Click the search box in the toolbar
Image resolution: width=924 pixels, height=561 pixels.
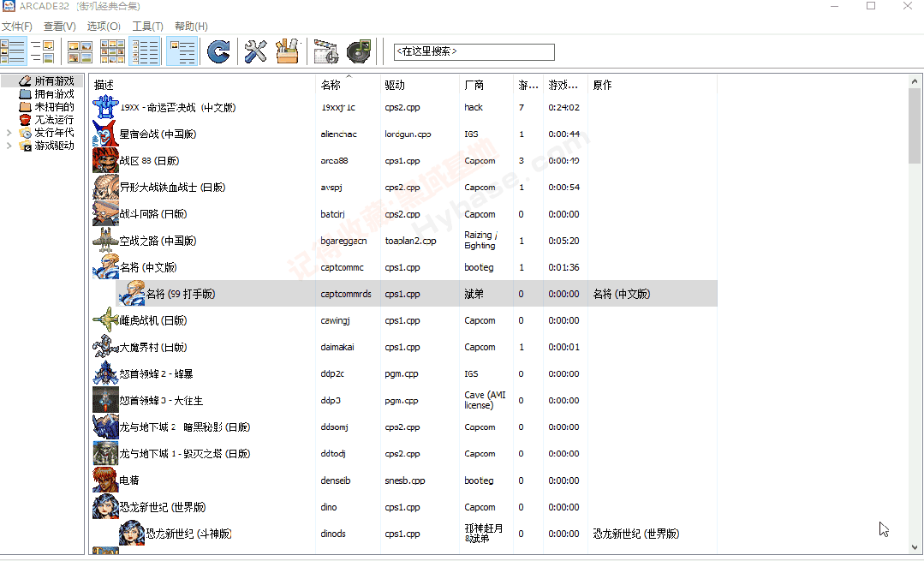[474, 52]
